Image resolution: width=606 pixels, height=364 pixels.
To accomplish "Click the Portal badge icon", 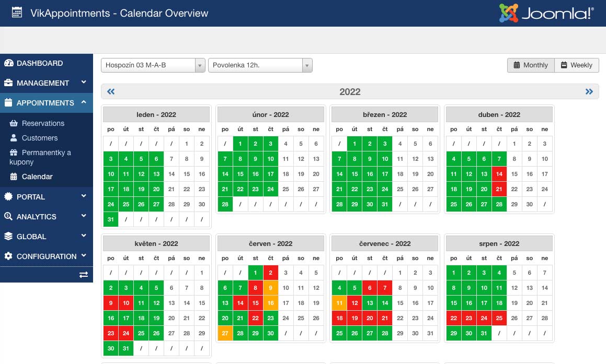I will coord(8,196).
